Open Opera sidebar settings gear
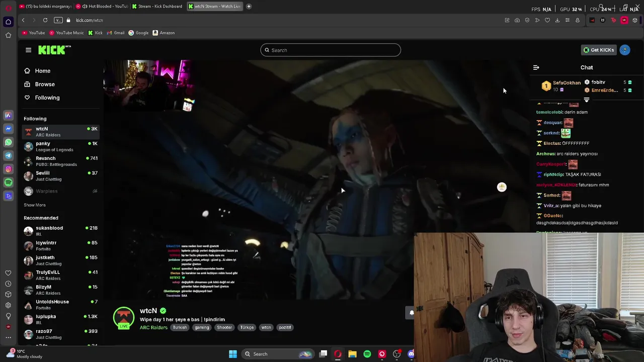Viewport: 644px width, 362px height. pyautogui.click(x=8, y=305)
